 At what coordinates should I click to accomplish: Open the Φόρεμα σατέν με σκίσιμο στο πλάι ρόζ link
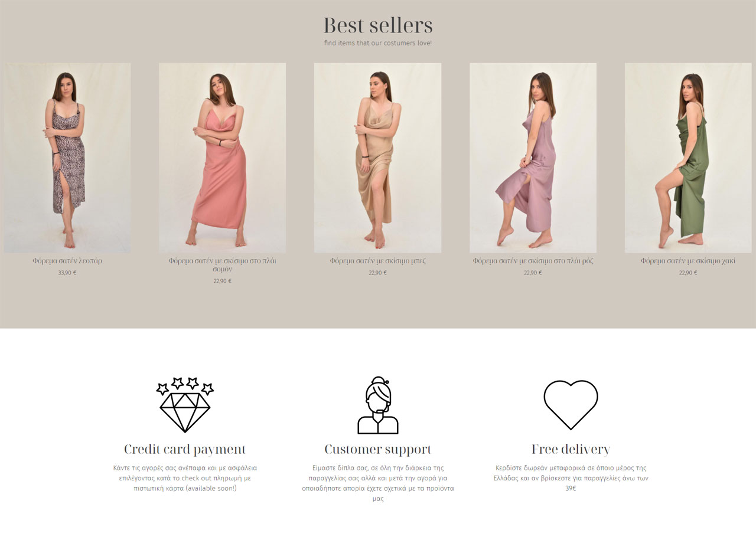pos(533,261)
